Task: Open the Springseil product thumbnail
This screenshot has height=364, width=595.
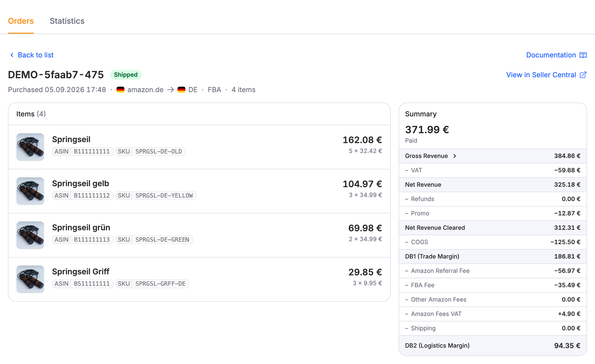Action: coord(30,147)
